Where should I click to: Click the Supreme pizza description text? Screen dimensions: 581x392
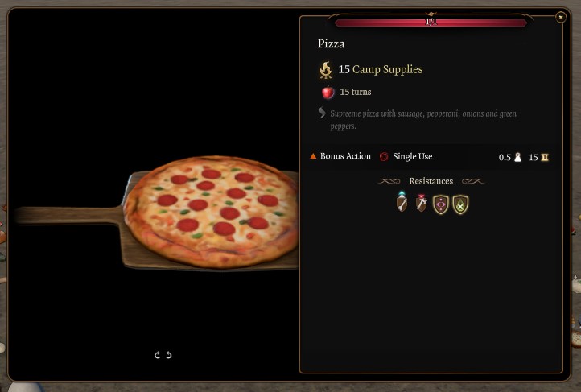pyautogui.click(x=423, y=119)
